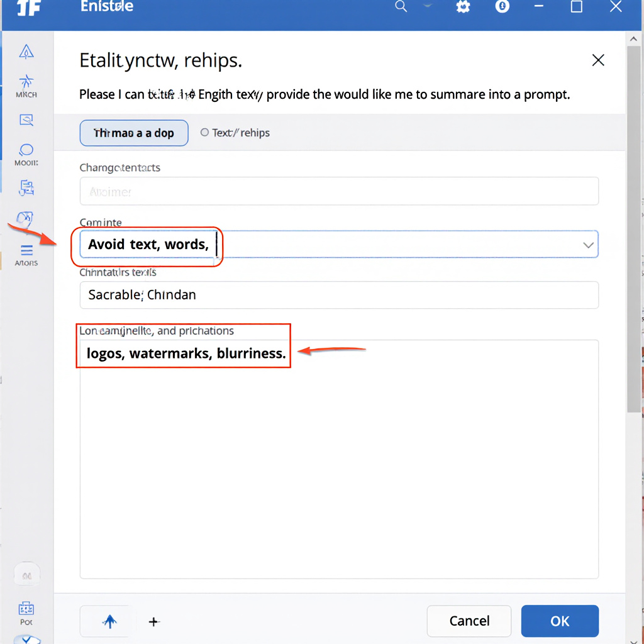Click the blue up-arrow upload button
Image resolution: width=644 pixels, height=644 pixels.
[x=109, y=621]
